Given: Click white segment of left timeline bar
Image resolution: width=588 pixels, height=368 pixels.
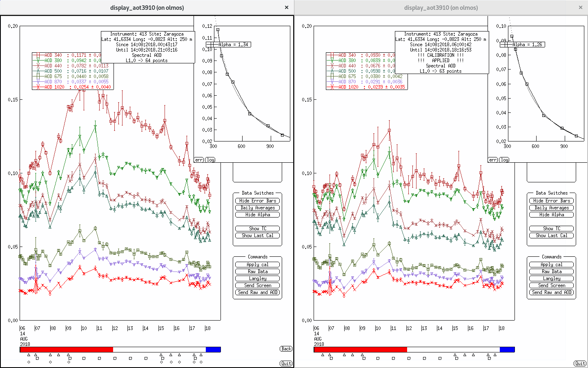Looking at the screenshot, I should tap(159, 350).
